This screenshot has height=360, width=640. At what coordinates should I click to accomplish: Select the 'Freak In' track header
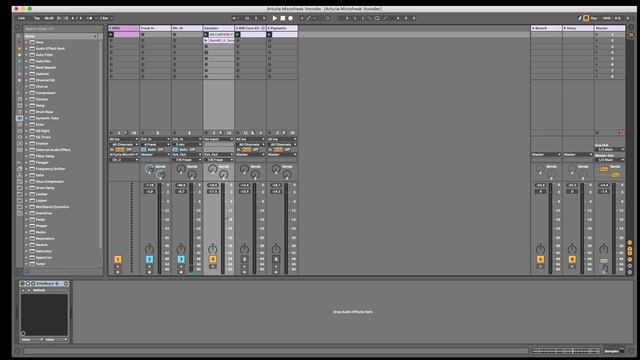pos(156,28)
